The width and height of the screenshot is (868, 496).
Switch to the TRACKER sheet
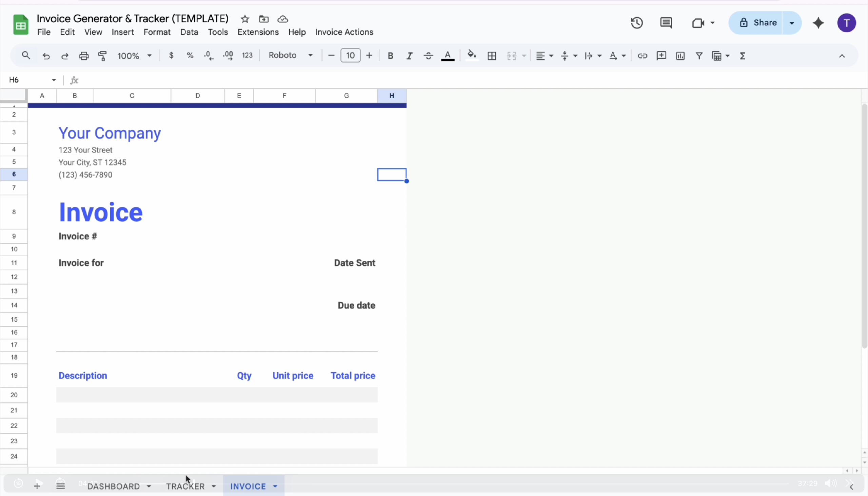186,486
